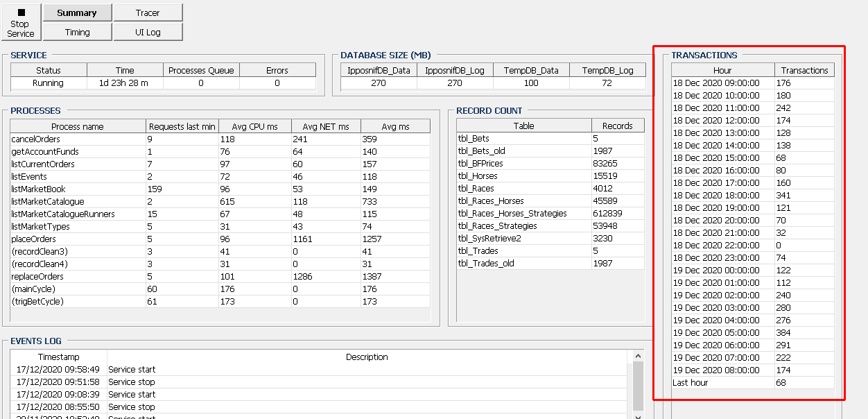Screen dimensions: 868x419
Task: Select the (mainCycle) process row
Action: click(x=220, y=289)
